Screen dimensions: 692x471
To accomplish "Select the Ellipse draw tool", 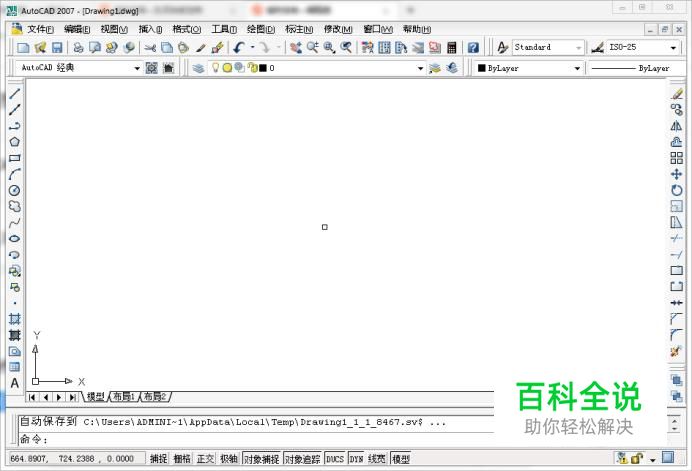I will tap(15, 238).
